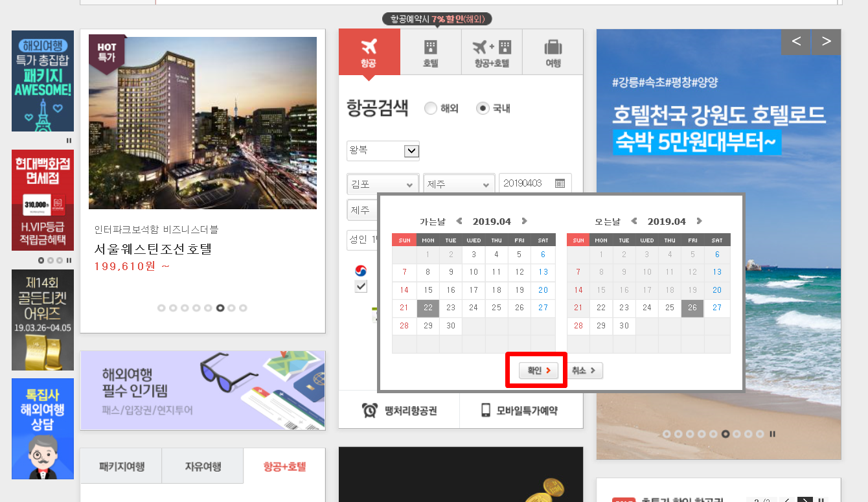Screen dimensions: 868x502
Task: Choose the 국내 radio button
Action: click(x=482, y=109)
